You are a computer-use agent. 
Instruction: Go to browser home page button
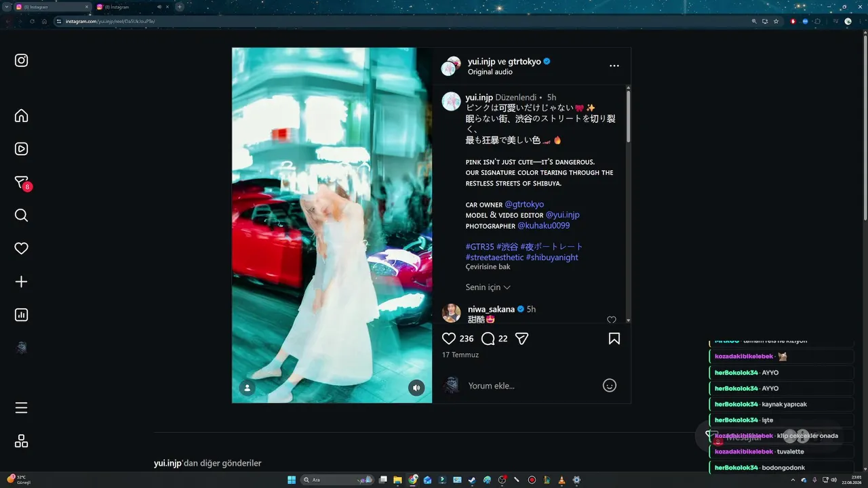tap(44, 21)
